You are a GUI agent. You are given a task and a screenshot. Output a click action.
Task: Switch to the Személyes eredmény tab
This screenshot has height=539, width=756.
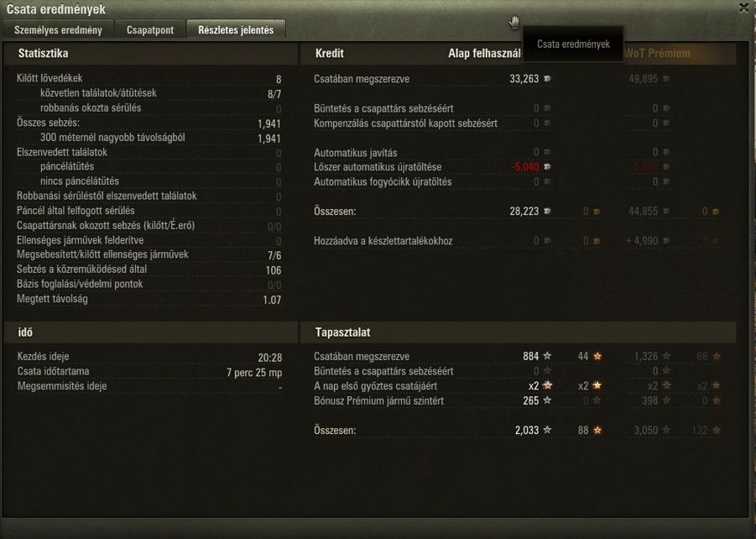(x=58, y=30)
